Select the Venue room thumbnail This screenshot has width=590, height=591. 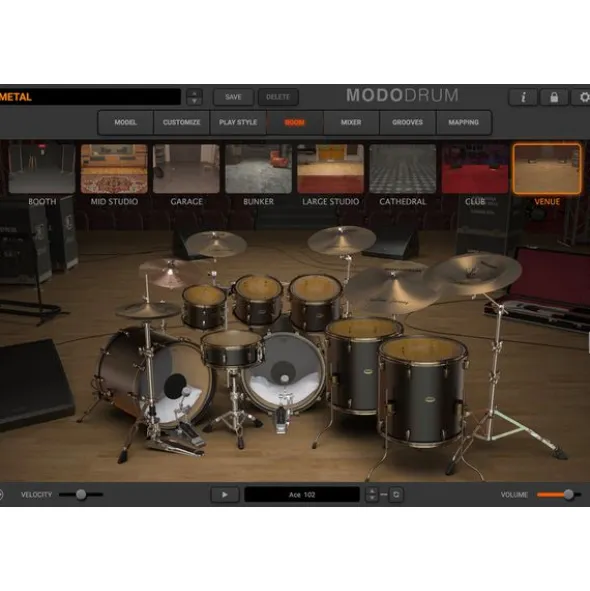coord(547,168)
